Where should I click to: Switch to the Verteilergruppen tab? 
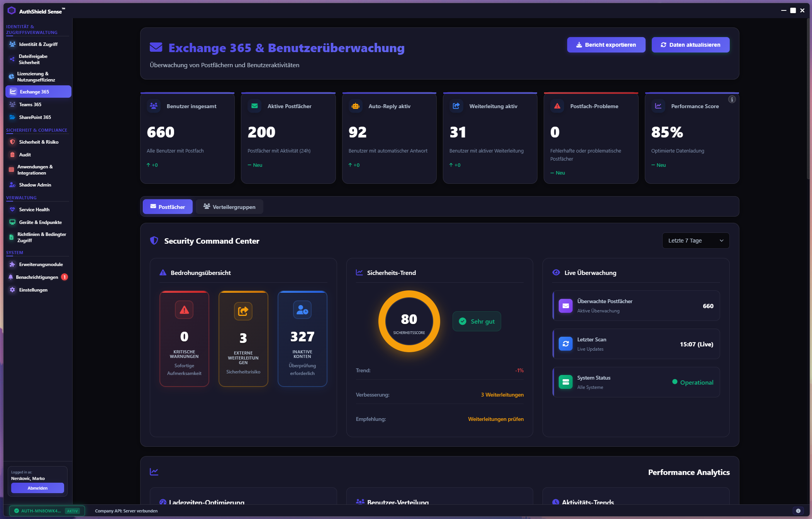tap(229, 207)
